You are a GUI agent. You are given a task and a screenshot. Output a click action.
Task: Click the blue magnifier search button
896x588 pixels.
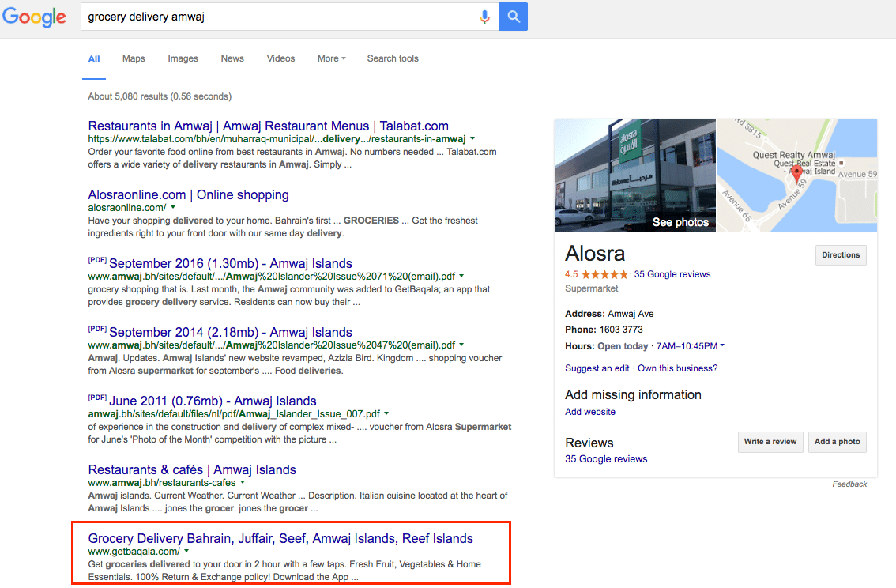[x=513, y=17]
